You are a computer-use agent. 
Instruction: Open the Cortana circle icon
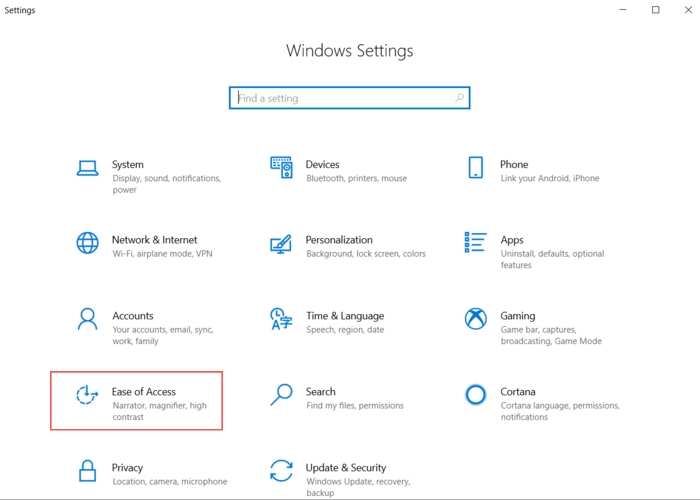point(476,395)
